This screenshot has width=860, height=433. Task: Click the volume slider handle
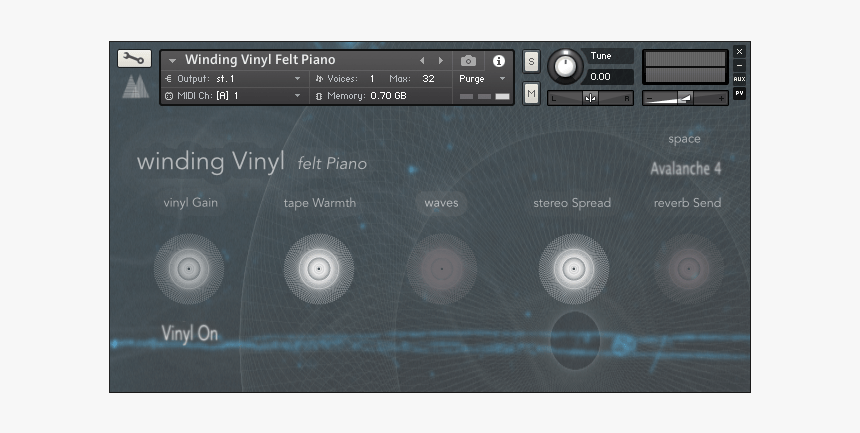684,98
